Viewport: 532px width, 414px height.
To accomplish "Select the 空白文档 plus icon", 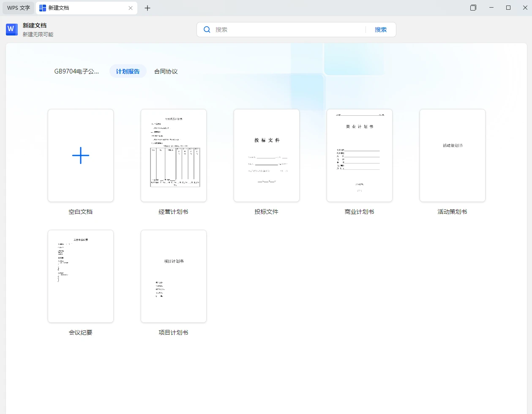I will coord(80,155).
